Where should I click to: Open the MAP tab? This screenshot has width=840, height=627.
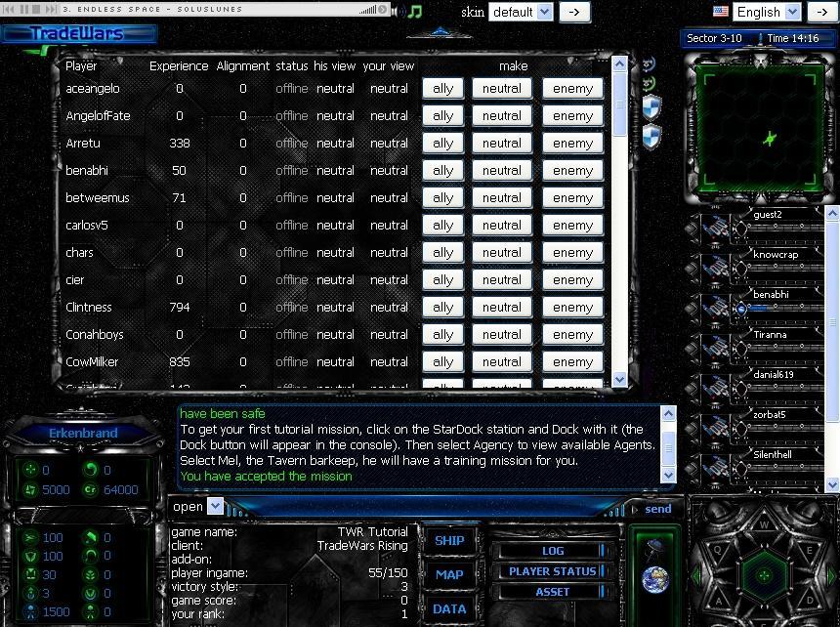[x=449, y=574]
